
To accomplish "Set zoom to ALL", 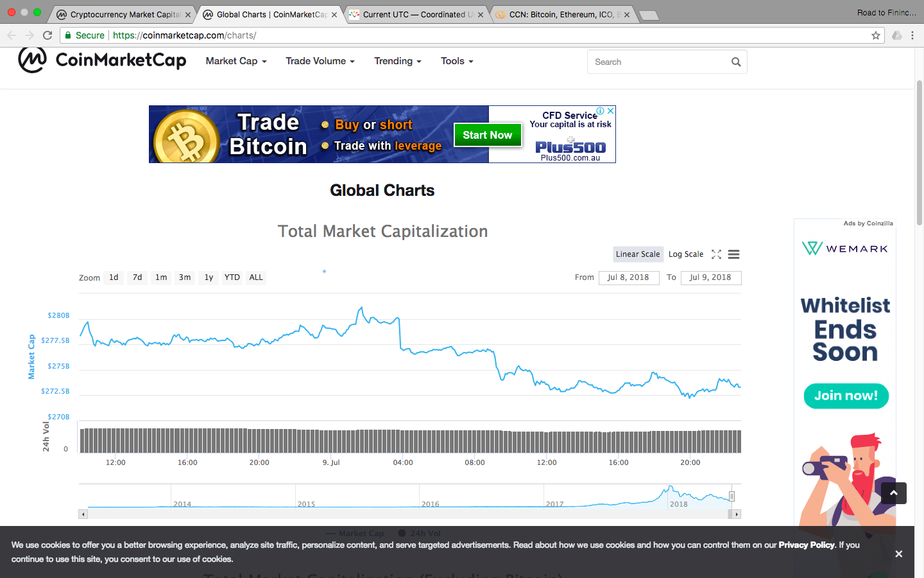I will 256,277.
